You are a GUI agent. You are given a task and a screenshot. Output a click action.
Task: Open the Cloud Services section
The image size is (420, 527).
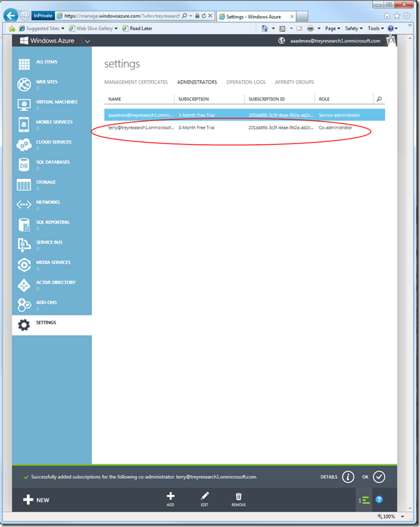52,145
